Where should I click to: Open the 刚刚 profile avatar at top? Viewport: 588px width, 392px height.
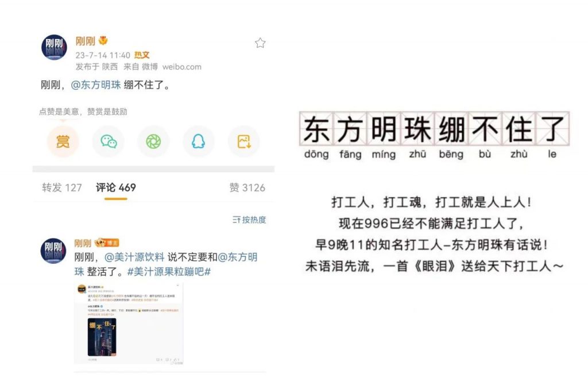point(54,47)
